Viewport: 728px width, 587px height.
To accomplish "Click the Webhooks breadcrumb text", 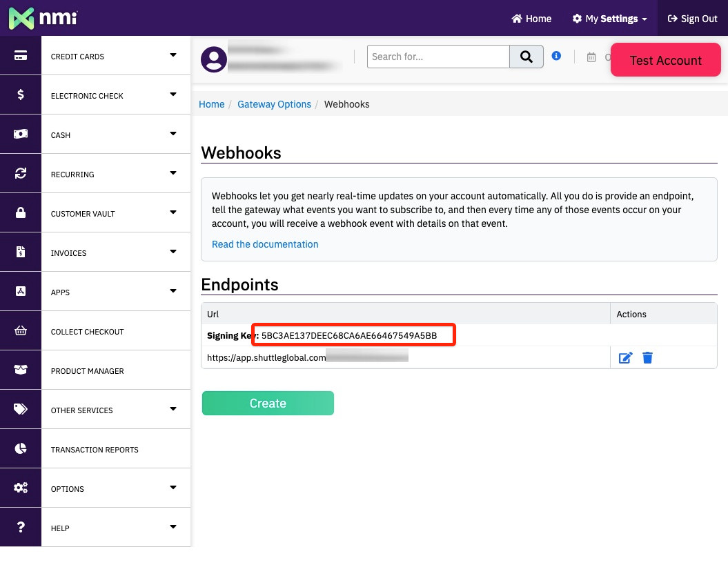I will click(347, 104).
